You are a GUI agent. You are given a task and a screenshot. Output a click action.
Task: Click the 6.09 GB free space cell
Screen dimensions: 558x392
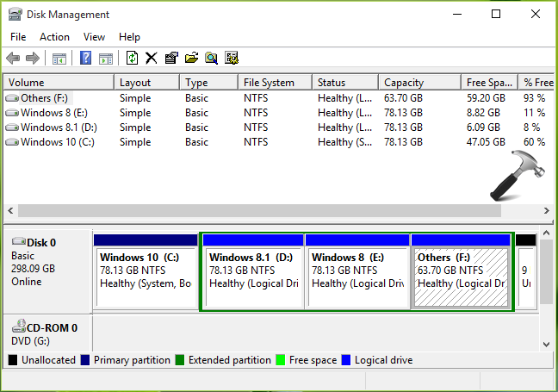click(x=483, y=128)
